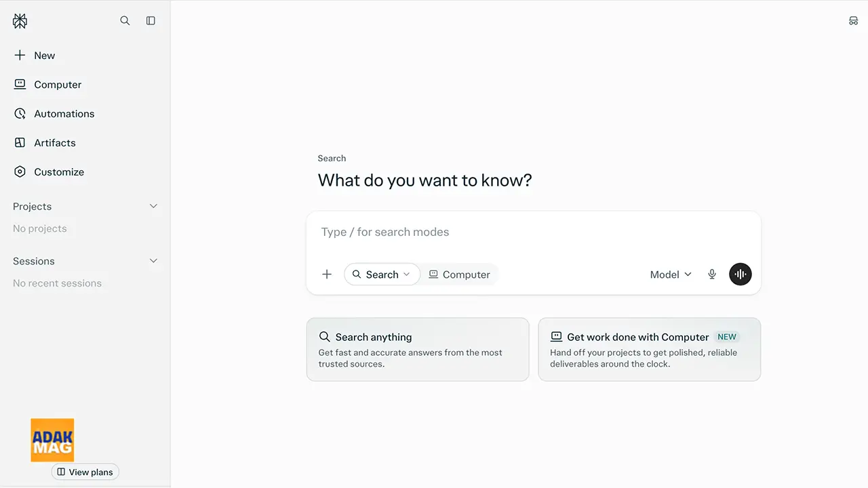Add an attachment with the plus icon
868x488 pixels.
327,274
